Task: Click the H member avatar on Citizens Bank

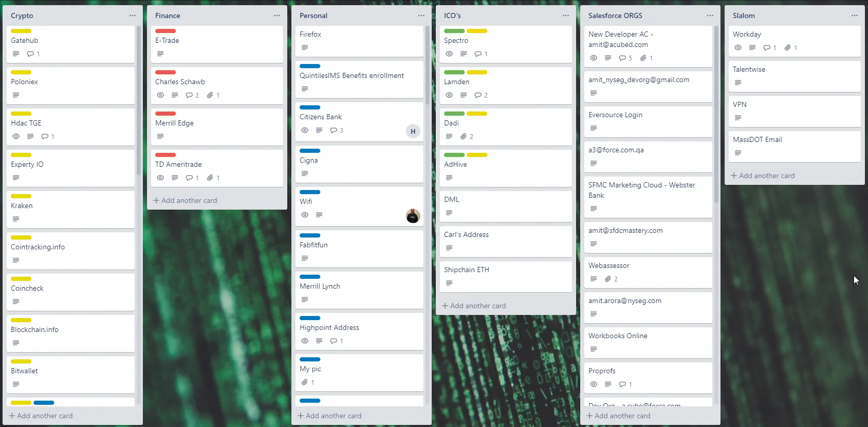Action: pyautogui.click(x=413, y=131)
